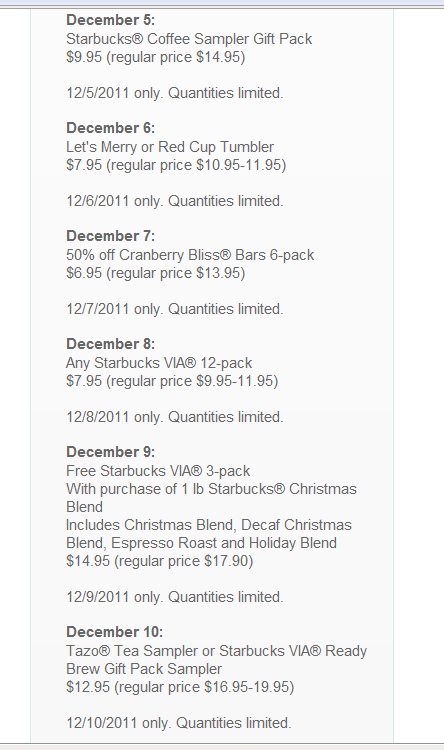
Task: Click the $7.95 regular price $10.95-11.95 line
Action: 176,165
